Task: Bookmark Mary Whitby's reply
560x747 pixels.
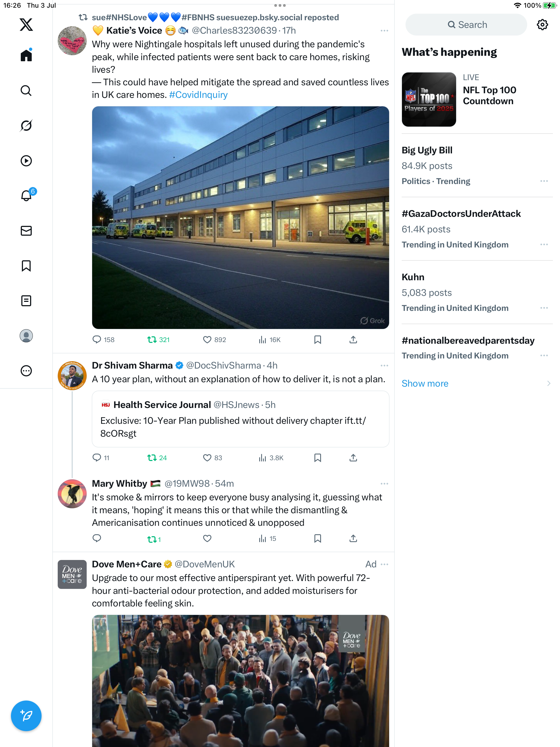Action: tap(317, 538)
